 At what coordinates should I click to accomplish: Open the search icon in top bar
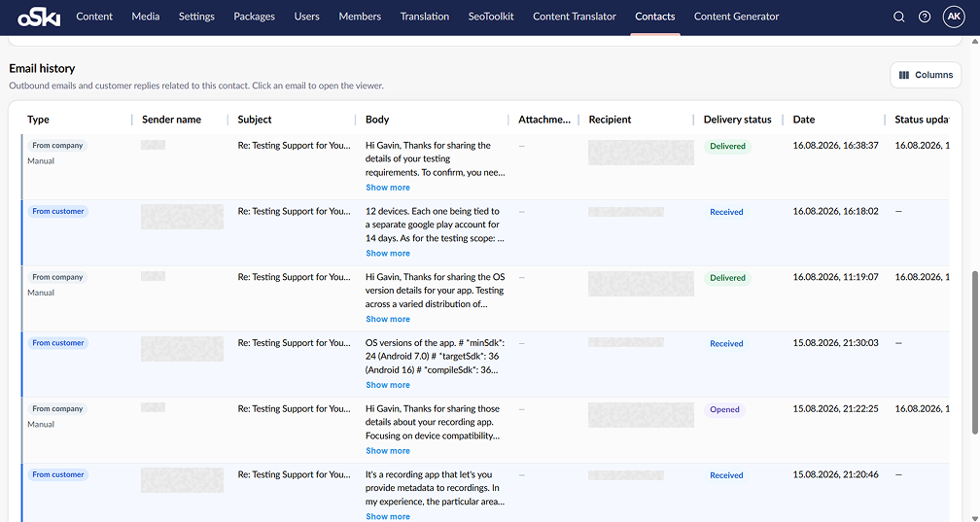pos(898,17)
